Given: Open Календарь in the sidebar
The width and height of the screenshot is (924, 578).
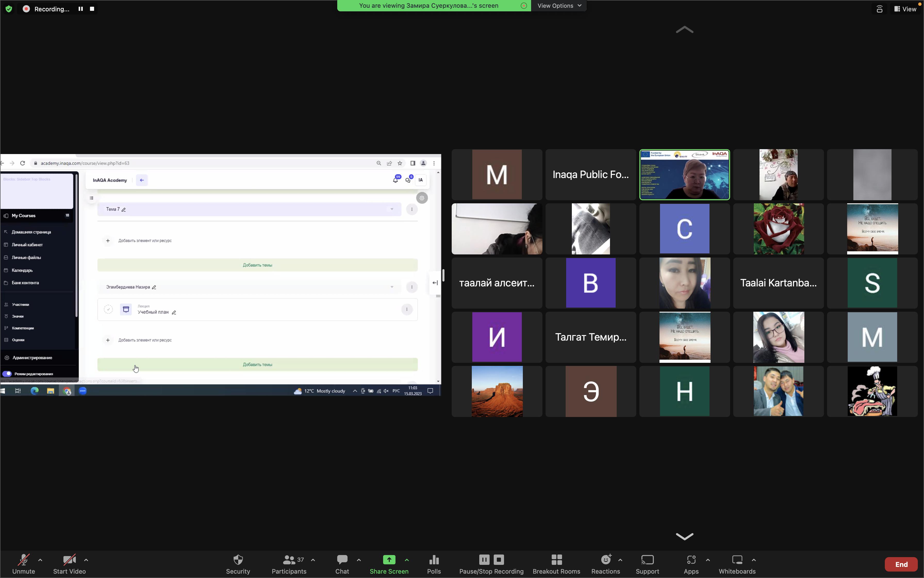Looking at the screenshot, I should [22, 270].
